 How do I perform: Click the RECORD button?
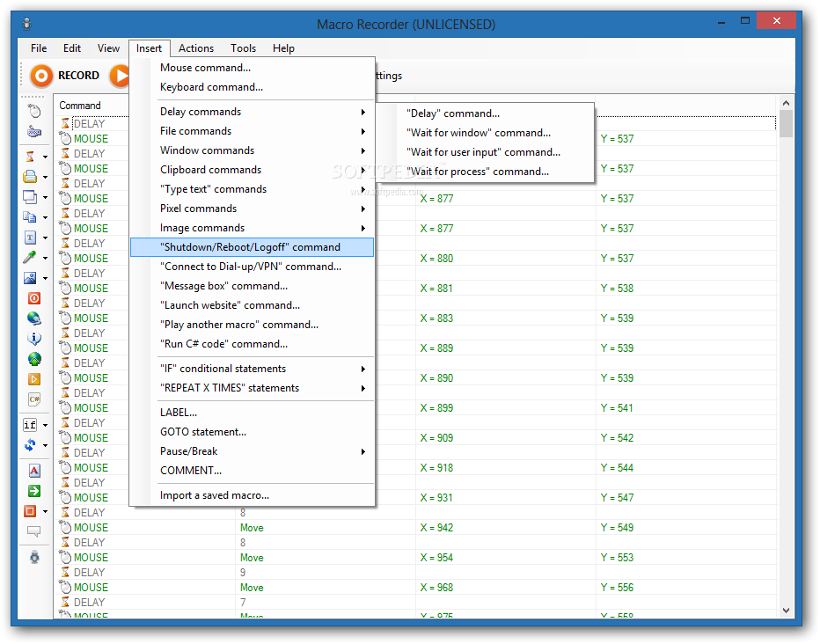point(65,76)
